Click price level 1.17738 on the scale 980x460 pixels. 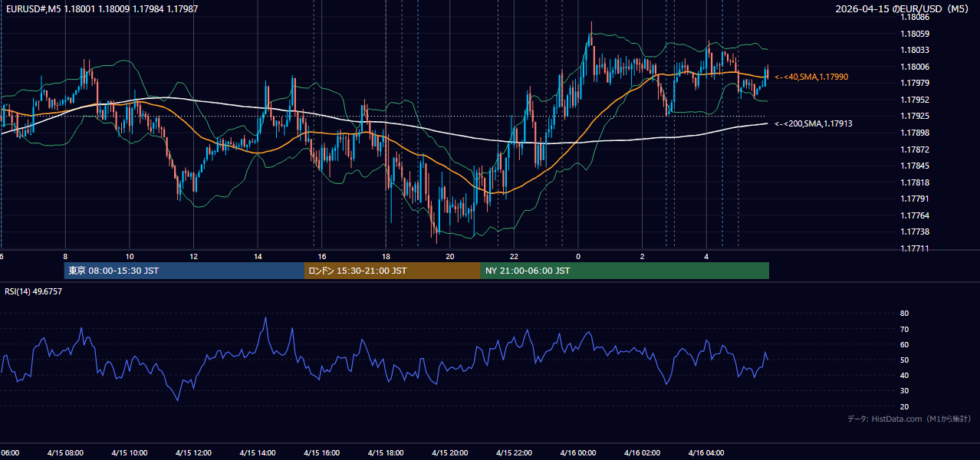point(915,232)
